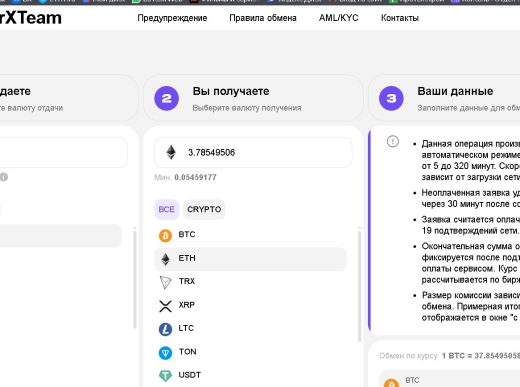Click the minimum amount 0.05459177
The height and width of the screenshot is (387, 520).
point(195,177)
